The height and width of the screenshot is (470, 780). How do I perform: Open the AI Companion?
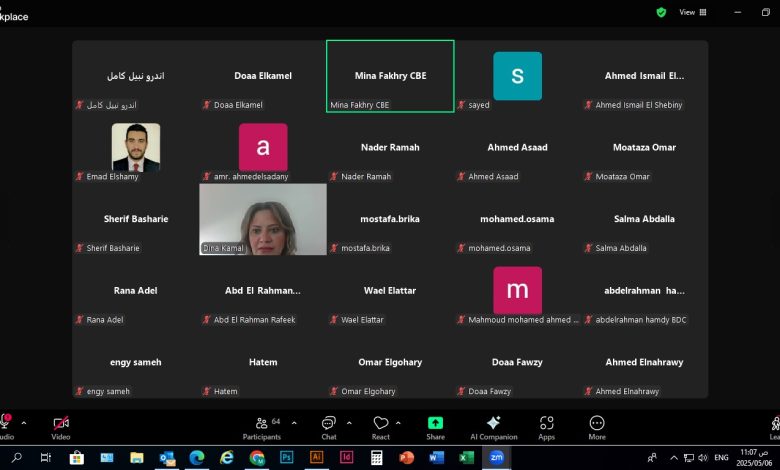(493, 428)
